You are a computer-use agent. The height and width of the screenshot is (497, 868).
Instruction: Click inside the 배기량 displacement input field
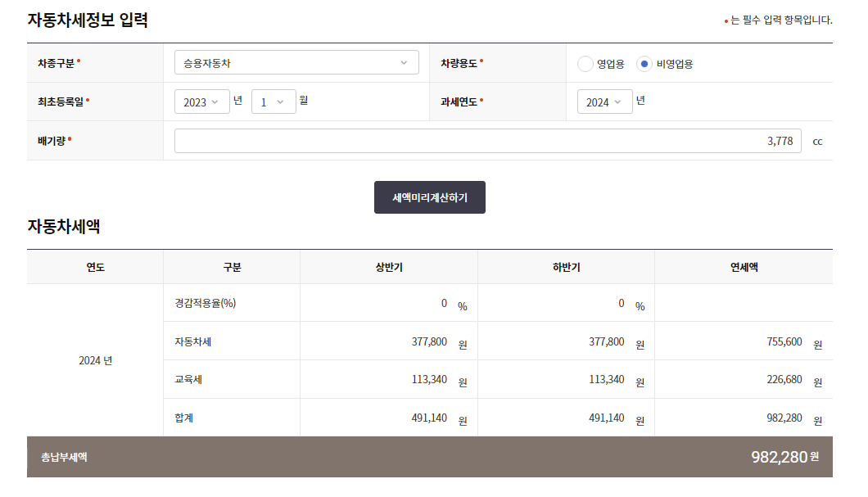pos(487,141)
